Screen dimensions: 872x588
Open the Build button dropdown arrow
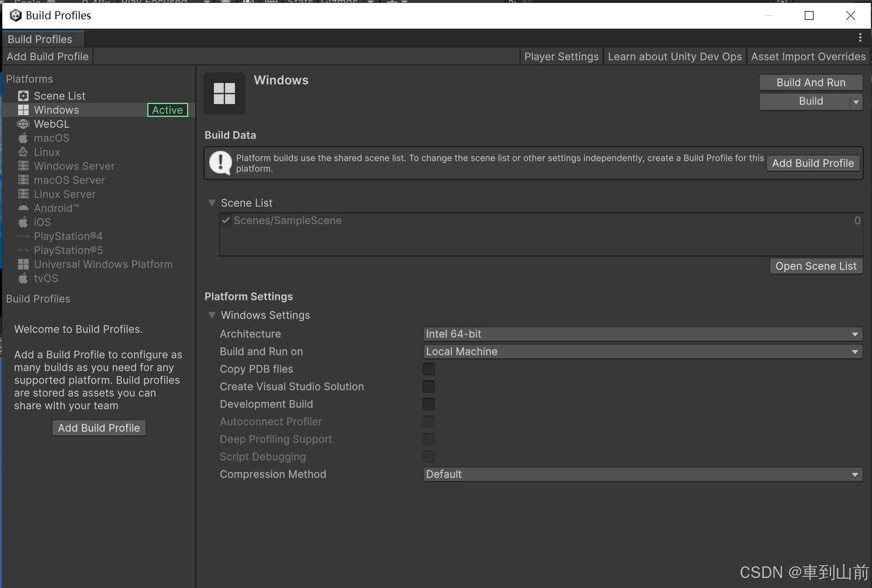(x=856, y=102)
